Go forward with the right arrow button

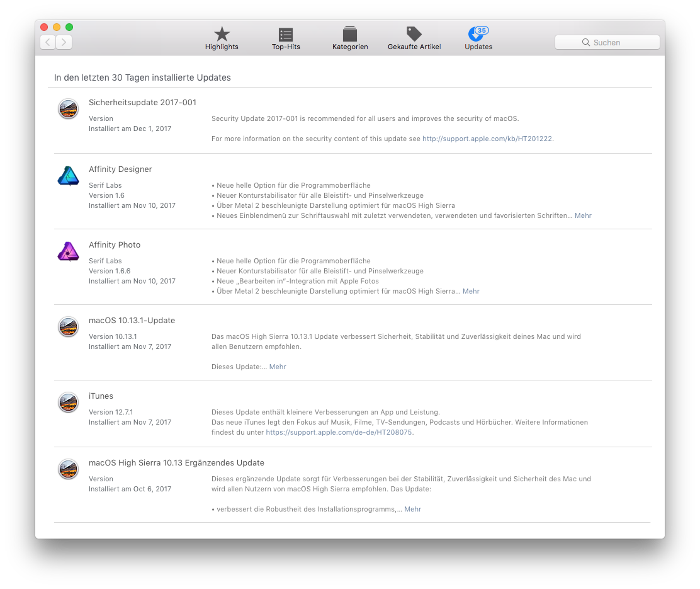[x=64, y=42]
